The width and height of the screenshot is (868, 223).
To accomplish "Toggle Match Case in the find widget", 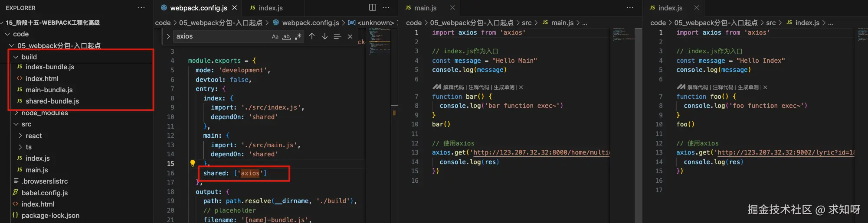I will tap(275, 37).
